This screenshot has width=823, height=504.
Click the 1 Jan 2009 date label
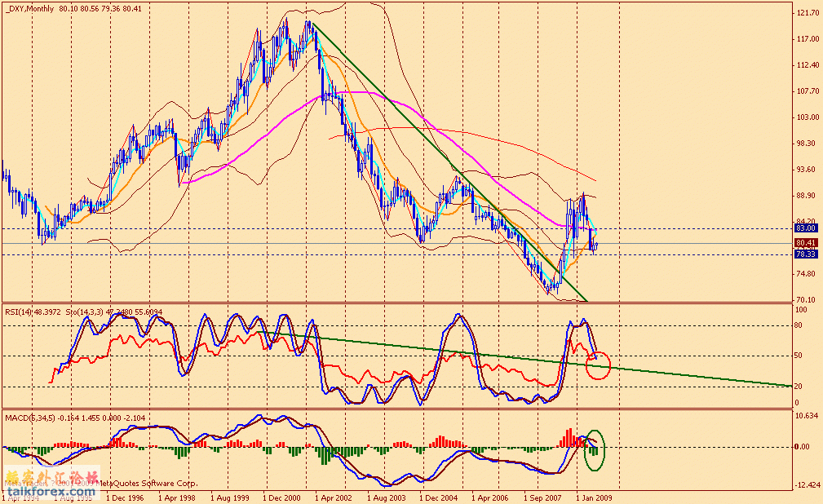pyautogui.click(x=594, y=497)
